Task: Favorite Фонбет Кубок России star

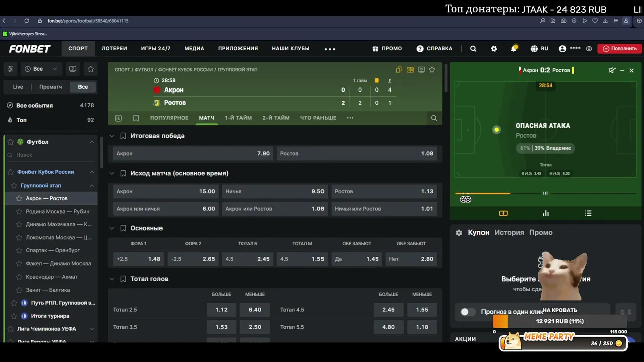Action: coord(11,172)
